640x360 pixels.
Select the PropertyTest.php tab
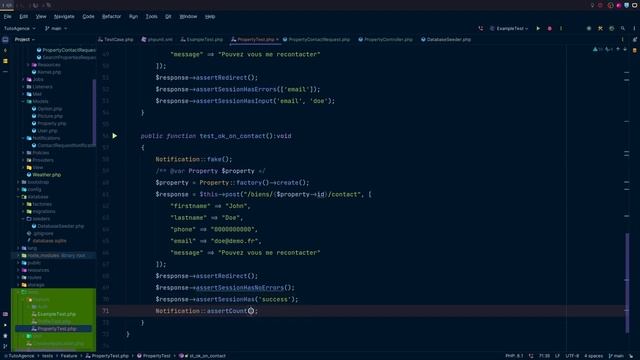[x=254, y=40]
